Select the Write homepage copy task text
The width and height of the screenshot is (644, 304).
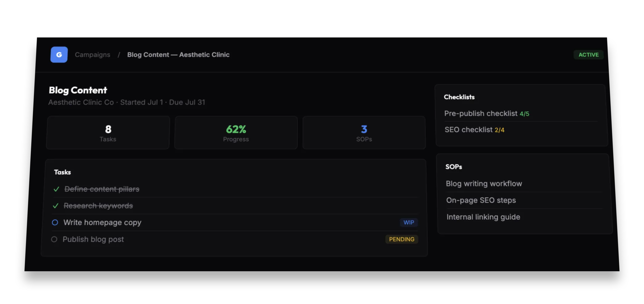(x=102, y=223)
